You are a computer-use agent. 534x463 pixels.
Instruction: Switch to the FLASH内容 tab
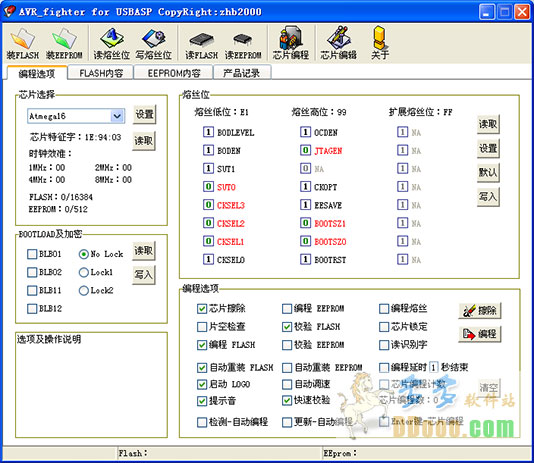(x=101, y=73)
